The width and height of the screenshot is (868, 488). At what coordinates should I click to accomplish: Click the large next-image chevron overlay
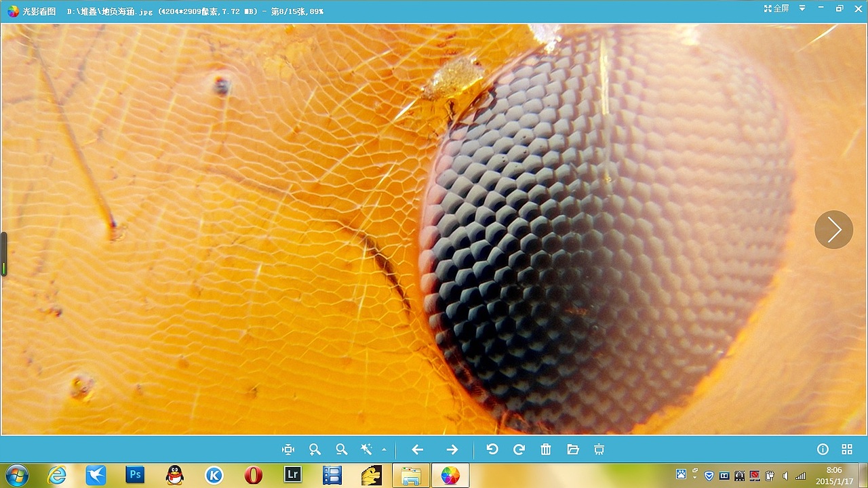833,230
